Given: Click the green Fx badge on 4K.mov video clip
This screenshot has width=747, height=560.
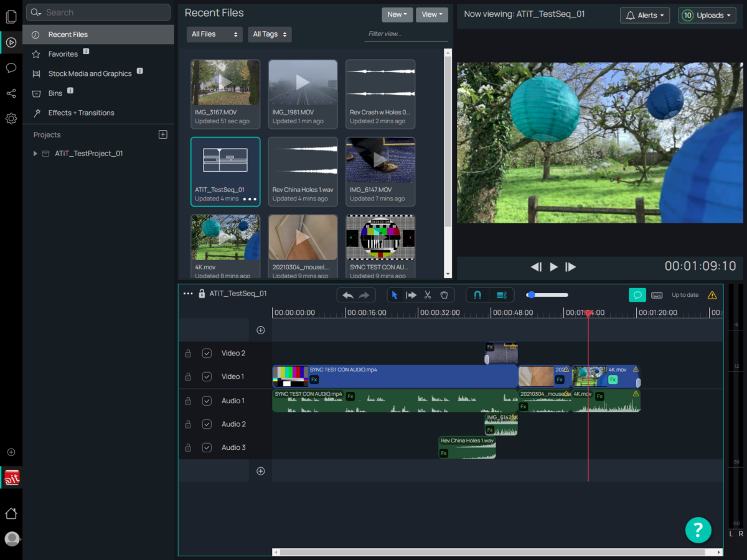Looking at the screenshot, I should tap(613, 380).
